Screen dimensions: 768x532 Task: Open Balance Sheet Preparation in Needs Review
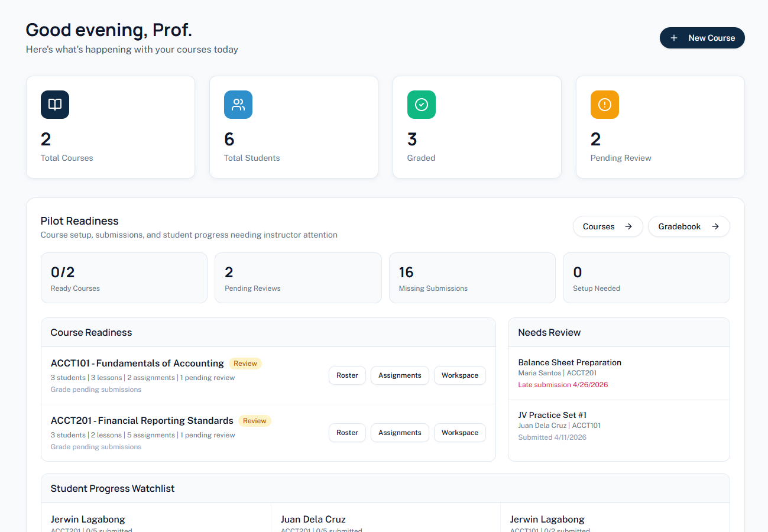coord(619,373)
